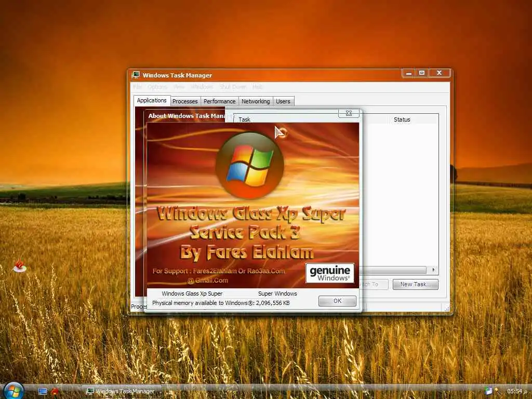Switch to the Processes tab
The height and width of the screenshot is (399, 532).
pos(185,101)
